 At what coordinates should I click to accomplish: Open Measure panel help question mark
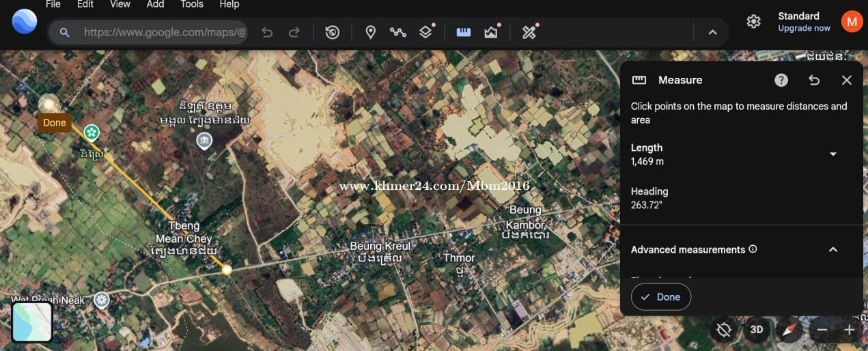pyautogui.click(x=781, y=80)
